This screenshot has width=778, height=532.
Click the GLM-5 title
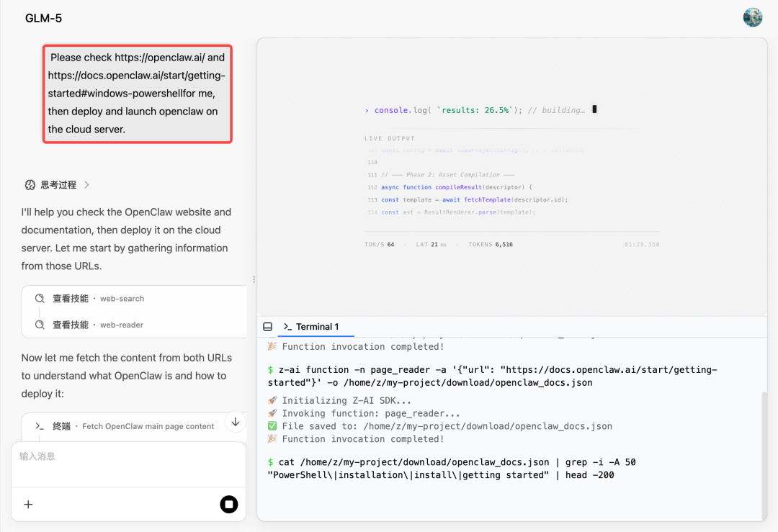43,18
